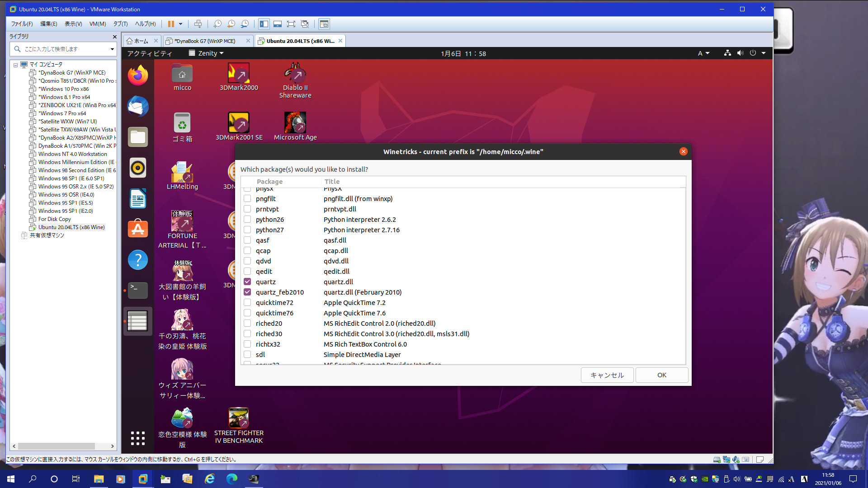868x488 pixels.
Task: Select Windows 7 Pro x64 in library
Action: tap(62, 113)
